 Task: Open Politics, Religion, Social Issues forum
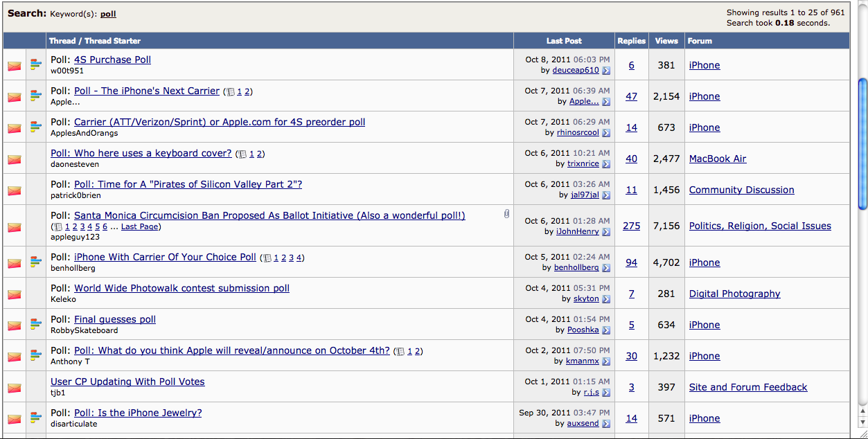(760, 226)
